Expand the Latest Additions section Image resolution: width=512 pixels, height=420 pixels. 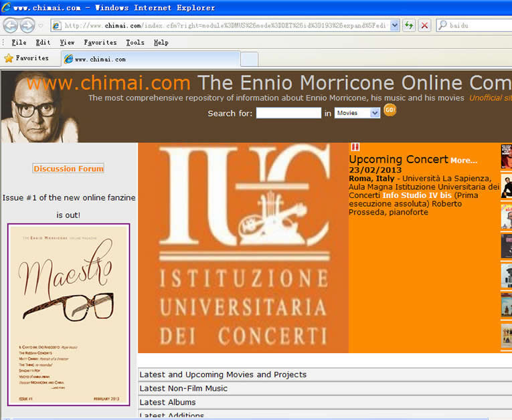pyautogui.click(x=325, y=414)
